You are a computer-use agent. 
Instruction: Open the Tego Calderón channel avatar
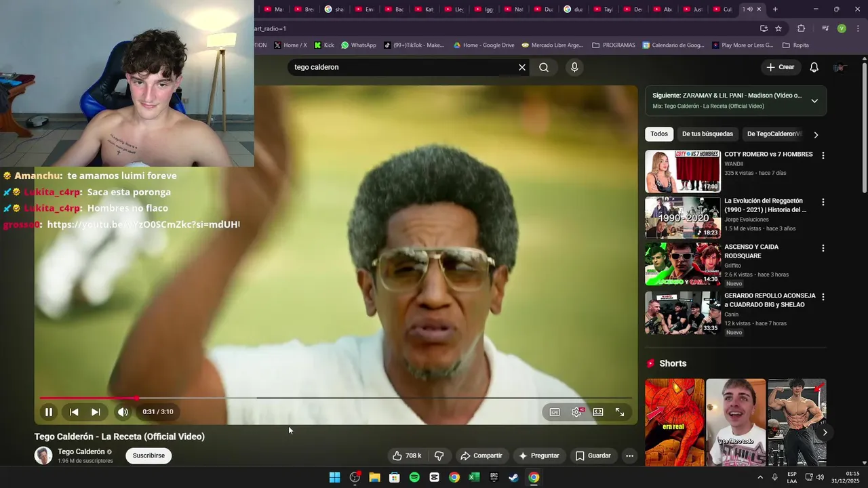[43, 455]
